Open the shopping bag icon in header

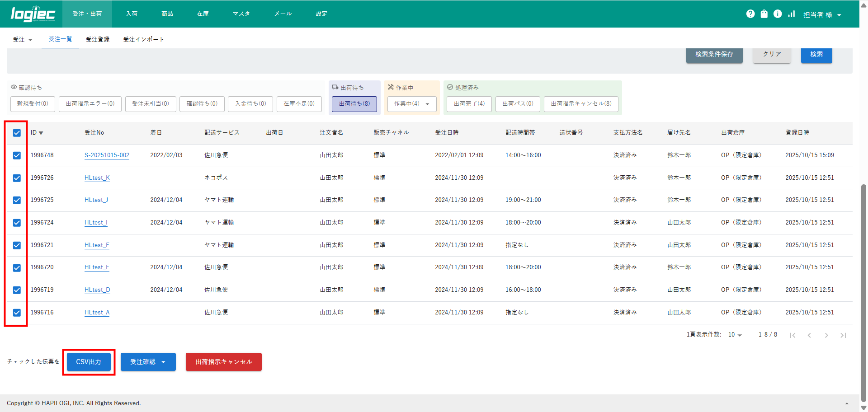tap(764, 14)
